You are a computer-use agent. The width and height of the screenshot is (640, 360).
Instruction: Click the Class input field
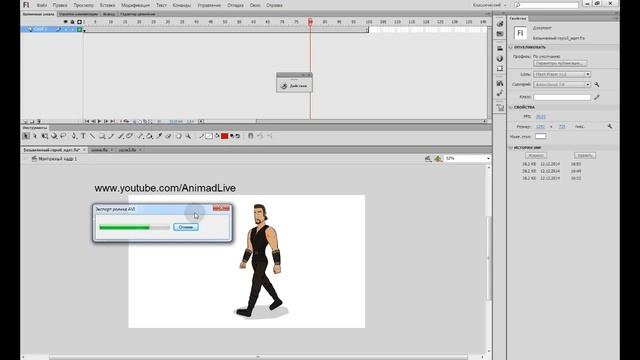(x=562, y=97)
